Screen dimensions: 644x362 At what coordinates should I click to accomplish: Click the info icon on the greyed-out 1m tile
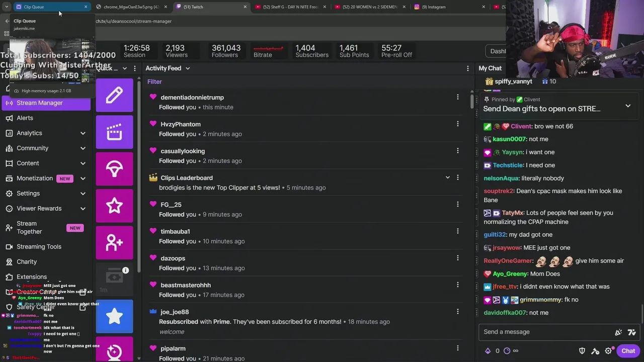pyautogui.click(x=125, y=270)
